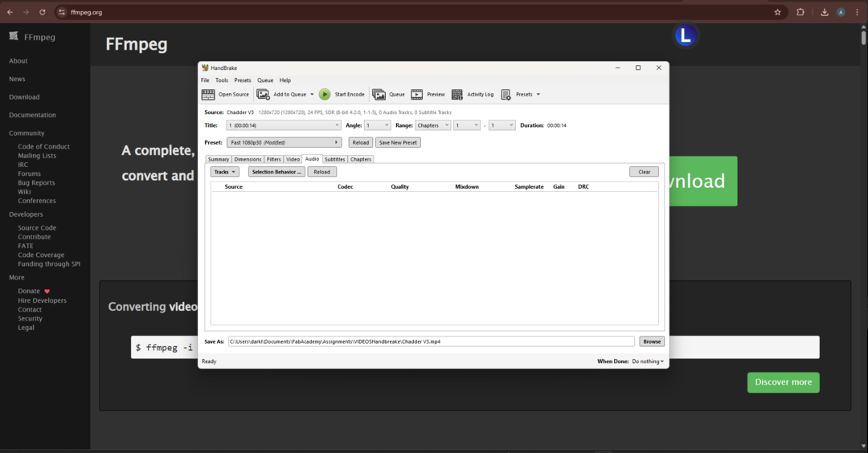Start the encode with the green play icon
Viewport: 868px width, 453px height.
point(325,95)
